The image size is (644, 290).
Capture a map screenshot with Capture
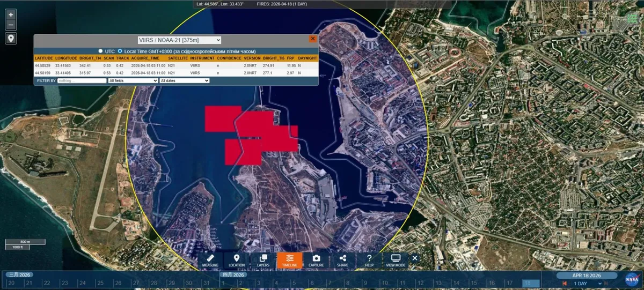point(316,261)
